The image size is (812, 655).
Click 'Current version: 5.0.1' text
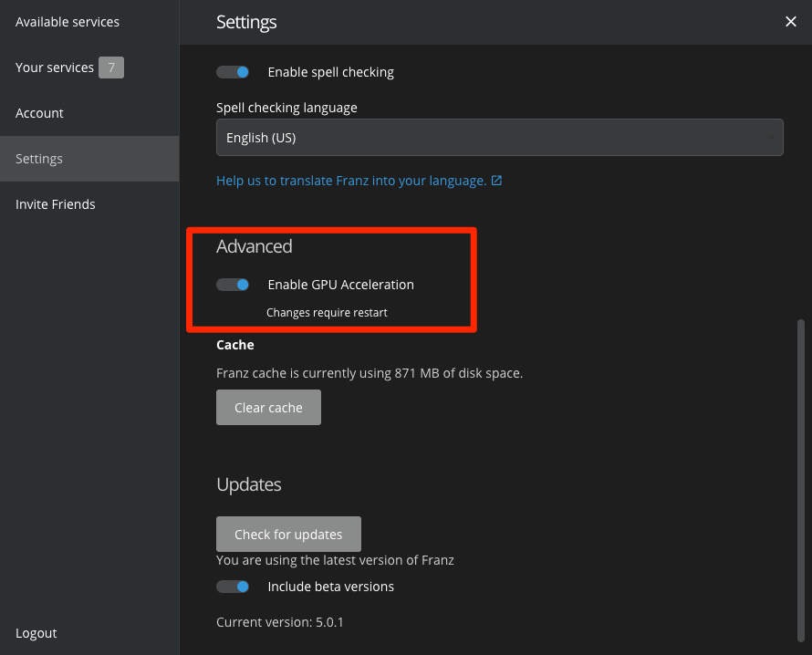coord(280,622)
